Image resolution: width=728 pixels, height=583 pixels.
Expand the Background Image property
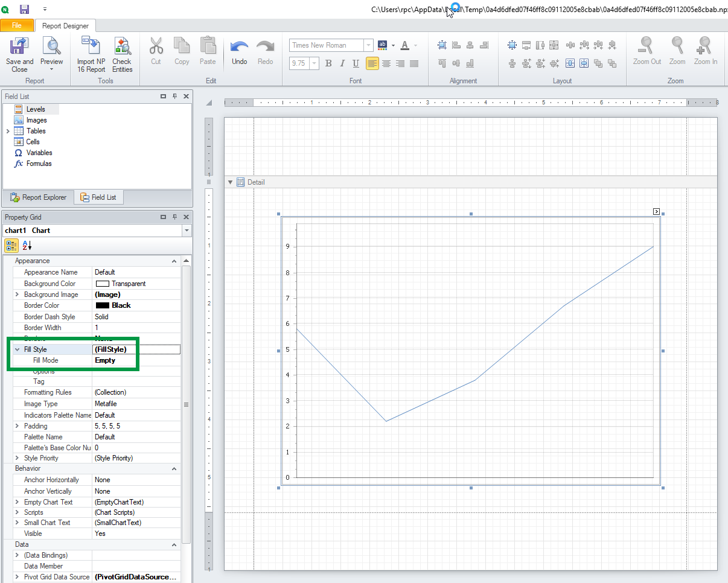point(17,295)
